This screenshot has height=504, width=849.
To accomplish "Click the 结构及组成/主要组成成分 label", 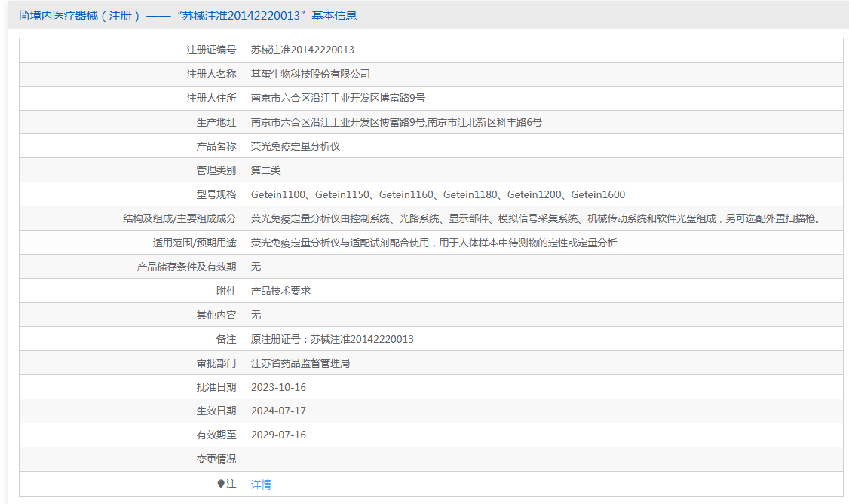I will 179,218.
